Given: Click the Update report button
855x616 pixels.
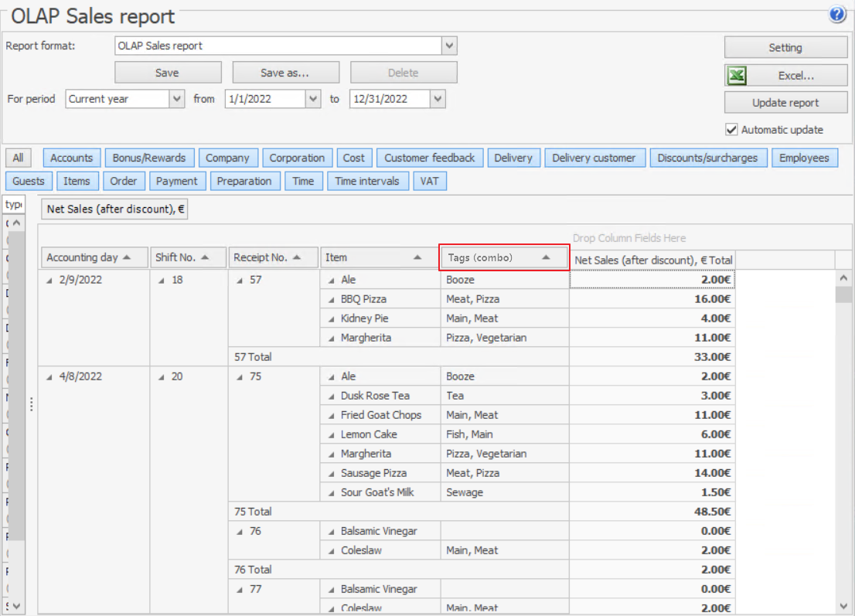Looking at the screenshot, I should [x=785, y=103].
